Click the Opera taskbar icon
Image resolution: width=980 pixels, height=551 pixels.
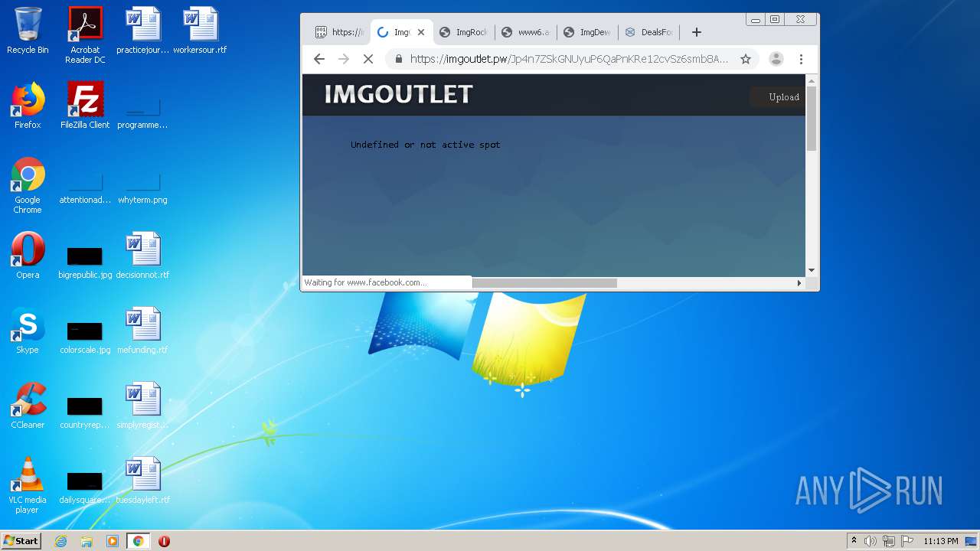coord(164,541)
